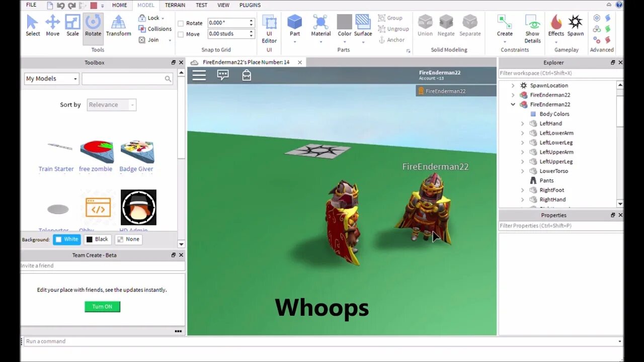Image resolution: width=644 pixels, height=362 pixels.
Task: Enable the Move snap checkbox
Action: click(181, 34)
